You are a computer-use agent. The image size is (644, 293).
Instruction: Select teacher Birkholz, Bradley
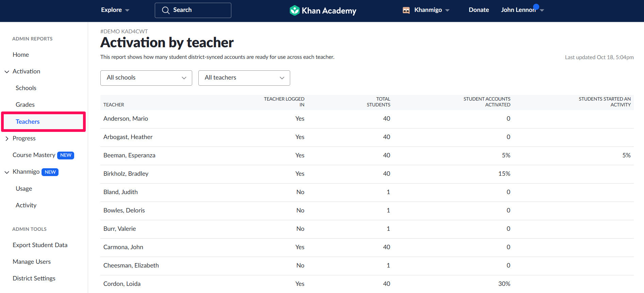coord(126,174)
